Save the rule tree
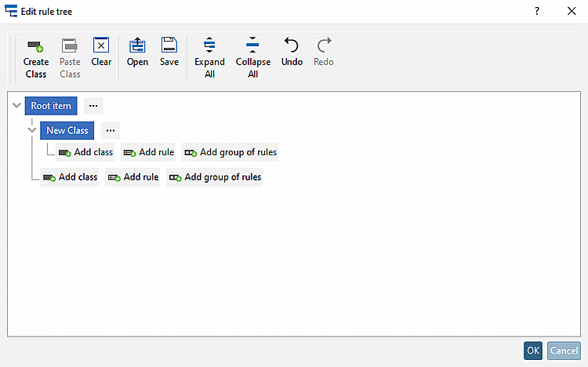The height and width of the screenshot is (367, 588). tap(169, 52)
